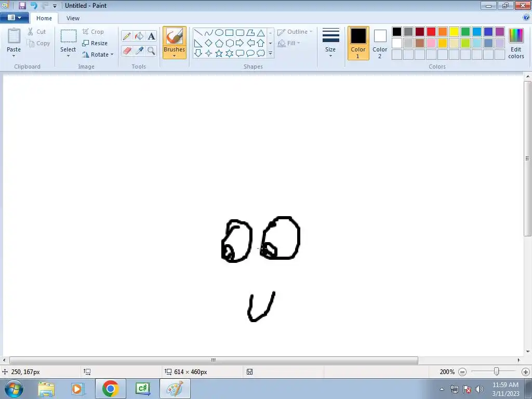Select the Eraser tool
Image resolution: width=532 pixels, height=399 pixels.
click(x=127, y=50)
